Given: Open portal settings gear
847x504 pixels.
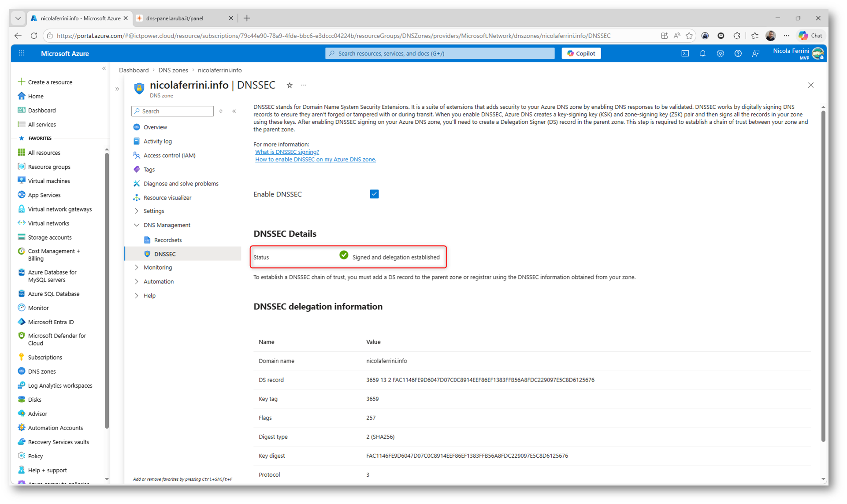Looking at the screenshot, I should tap(720, 53).
